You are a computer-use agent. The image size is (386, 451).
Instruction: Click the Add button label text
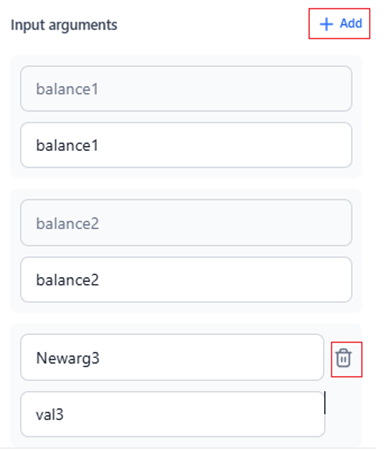tap(351, 23)
